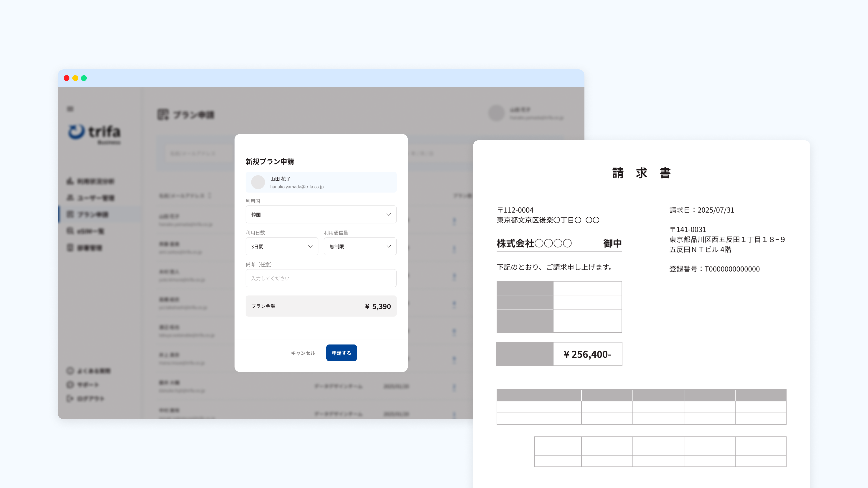This screenshot has width=868, height=488.
Task: Open the サポート support icon in sidebar
Action: pos(70,385)
